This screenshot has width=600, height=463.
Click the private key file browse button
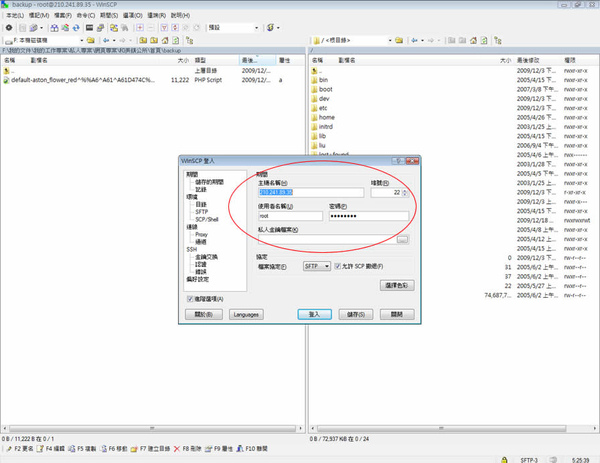click(402, 240)
